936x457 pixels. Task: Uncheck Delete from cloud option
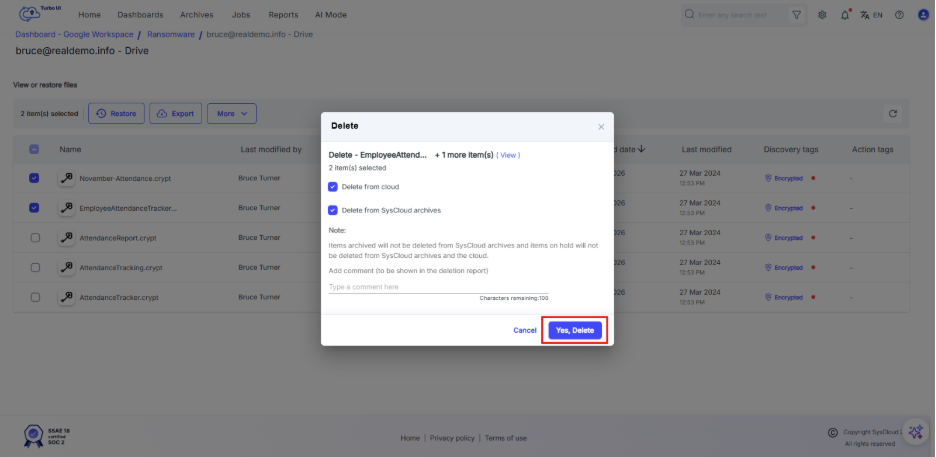pyautogui.click(x=333, y=187)
